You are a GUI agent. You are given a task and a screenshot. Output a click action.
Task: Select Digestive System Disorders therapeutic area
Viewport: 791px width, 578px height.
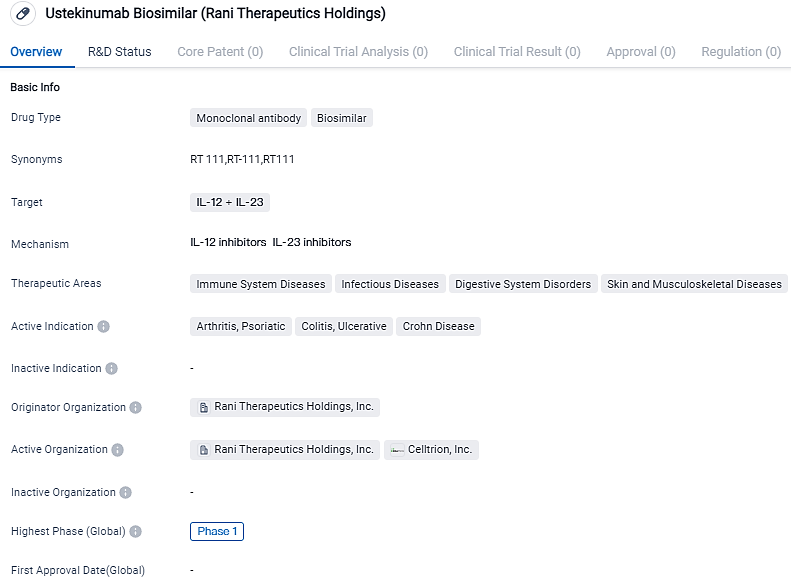pos(523,284)
